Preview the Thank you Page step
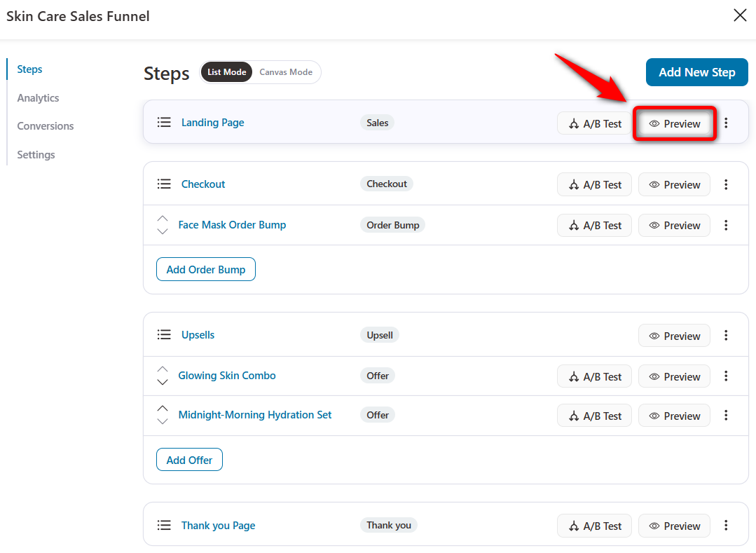The width and height of the screenshot is (756, 553). click(674, 526)
